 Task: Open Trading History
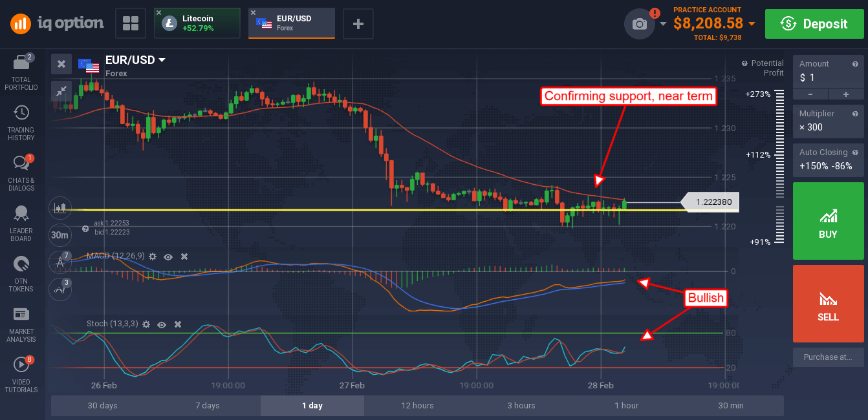click(x=21, y=123)
